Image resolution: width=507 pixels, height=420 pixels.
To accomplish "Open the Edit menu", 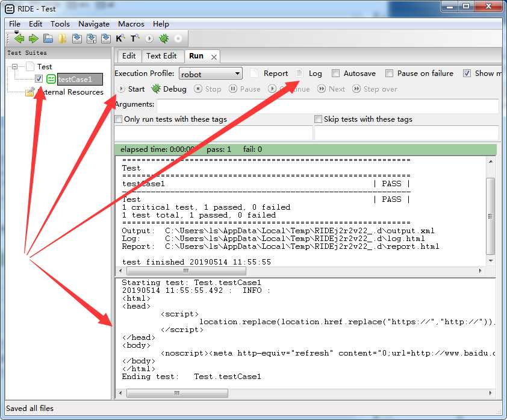I will tap(36, 24).
